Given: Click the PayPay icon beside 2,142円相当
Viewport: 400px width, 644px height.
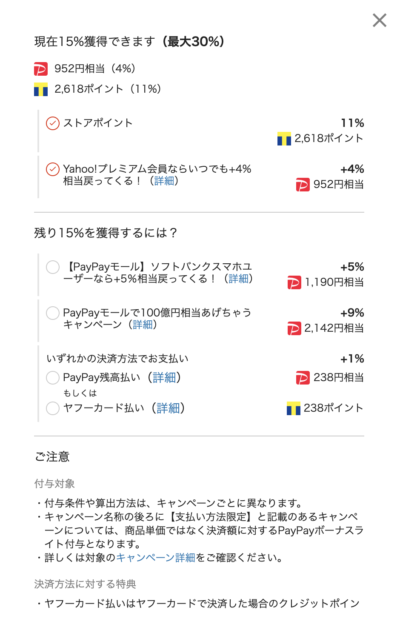Looking at the screenshot, I should 294,328.
